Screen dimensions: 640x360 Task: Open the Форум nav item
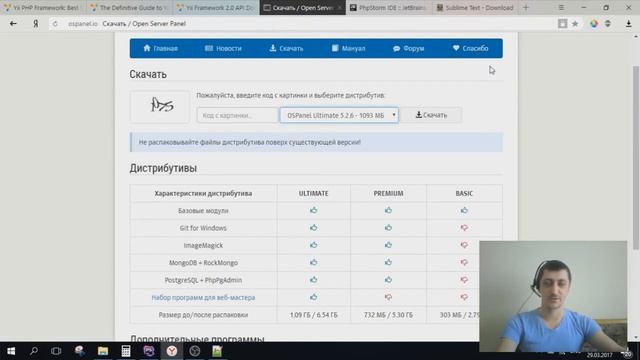(x=409, y=48)
